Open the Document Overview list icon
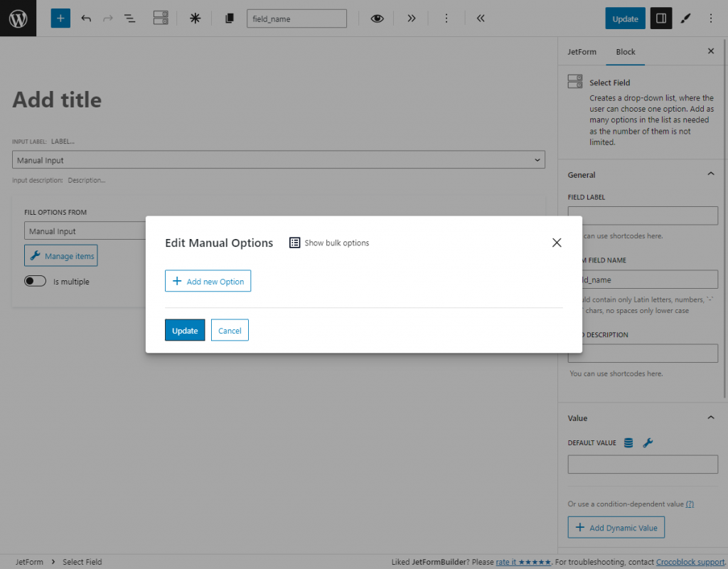This screenshot has height=569, width=728. click(x=129, y=18)
